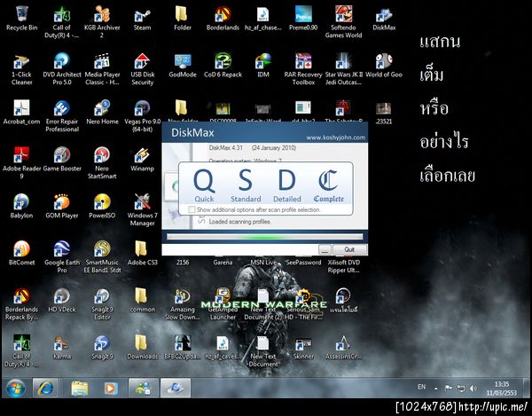The image size is (532, 416).
Task: Select the Babylon desktop icon
Action: click(x=21, y=207)
